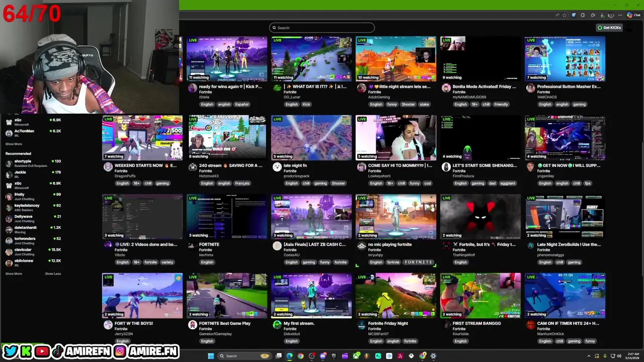644x362 pixels.
Task: Open Discord from the taskbar
Action: pos(323,356)
